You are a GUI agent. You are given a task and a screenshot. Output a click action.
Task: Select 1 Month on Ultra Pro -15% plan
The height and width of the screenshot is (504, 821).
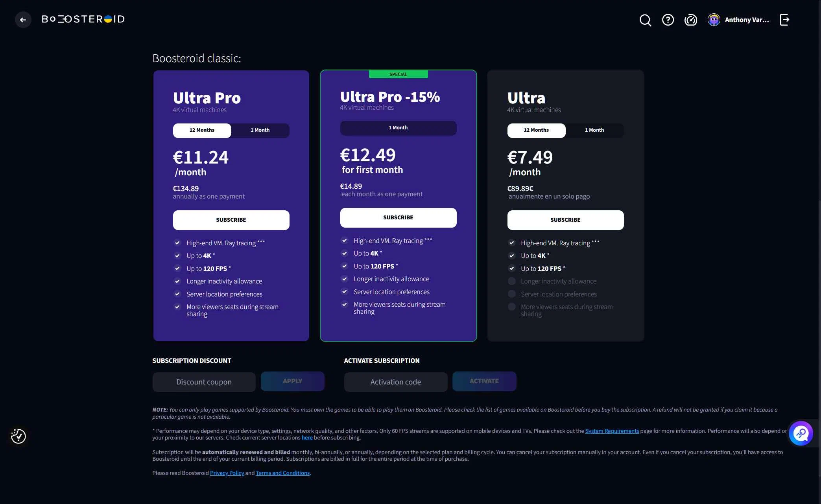point(398,128)
